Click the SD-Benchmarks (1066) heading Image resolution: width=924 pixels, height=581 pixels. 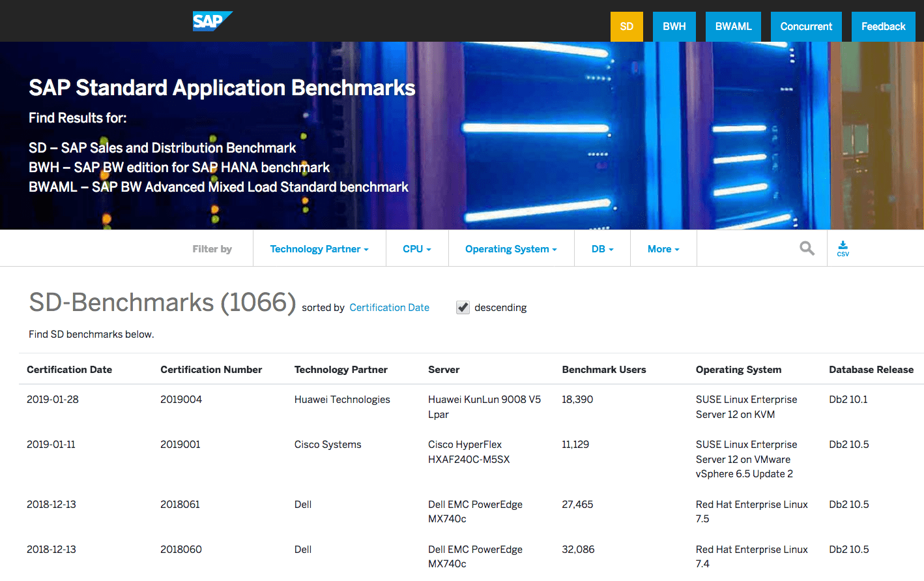pos(162,303)
